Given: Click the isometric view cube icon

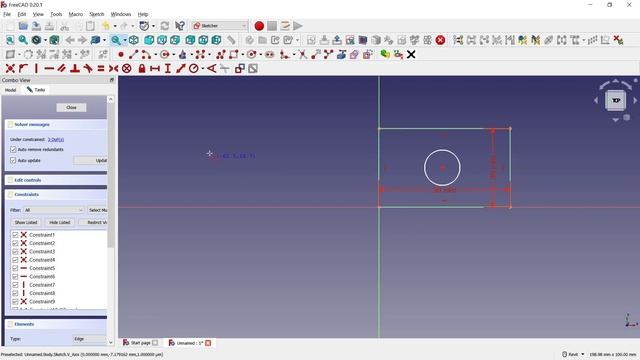Looking at the screenshot, I should point(133,40).
